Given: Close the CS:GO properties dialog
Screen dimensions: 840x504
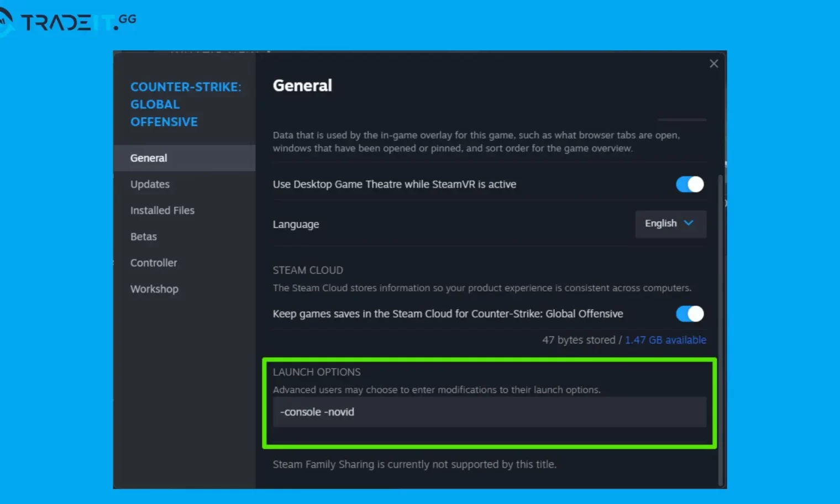Looking at the screenshot, I should 713,64.
